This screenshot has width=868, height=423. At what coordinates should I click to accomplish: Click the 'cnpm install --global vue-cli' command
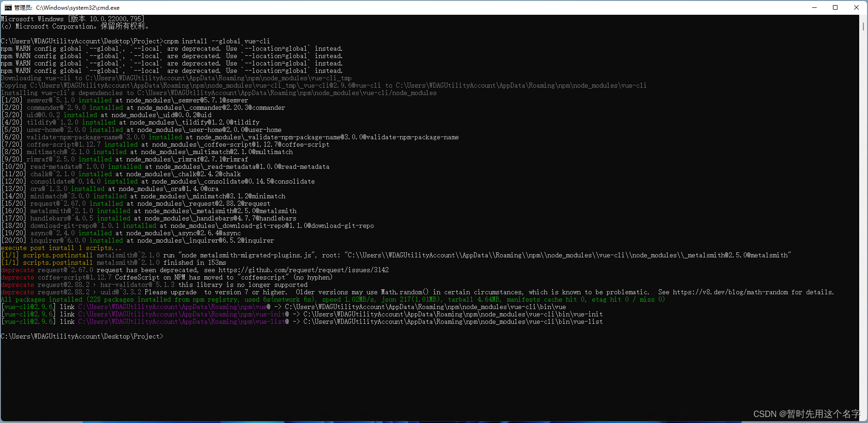(217, 41)
